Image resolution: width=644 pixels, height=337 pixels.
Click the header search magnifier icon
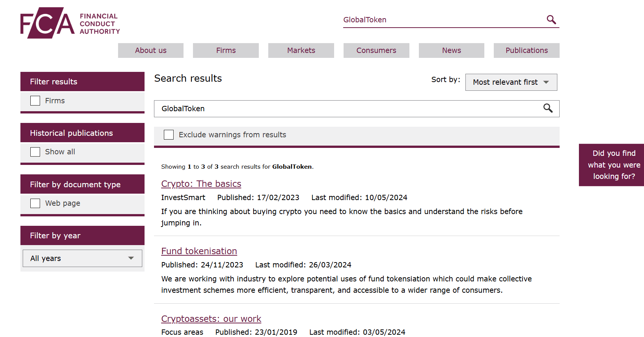[x=551, y=20]
